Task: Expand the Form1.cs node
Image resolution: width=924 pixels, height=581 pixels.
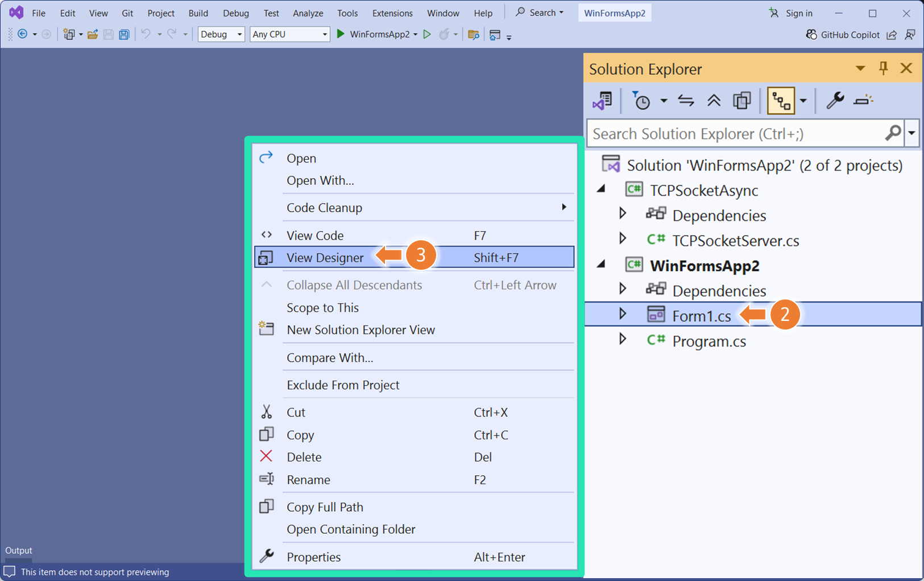Action: 623,314
